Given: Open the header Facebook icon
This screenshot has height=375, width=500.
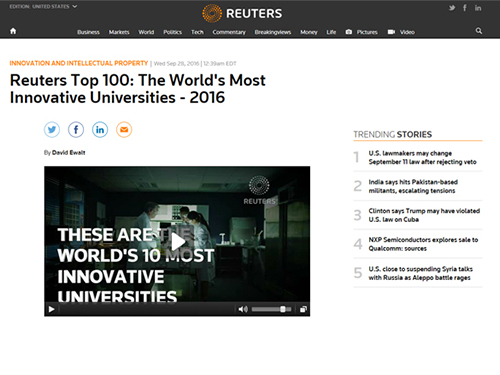Looking at the screenshot, I should [465, 8].
